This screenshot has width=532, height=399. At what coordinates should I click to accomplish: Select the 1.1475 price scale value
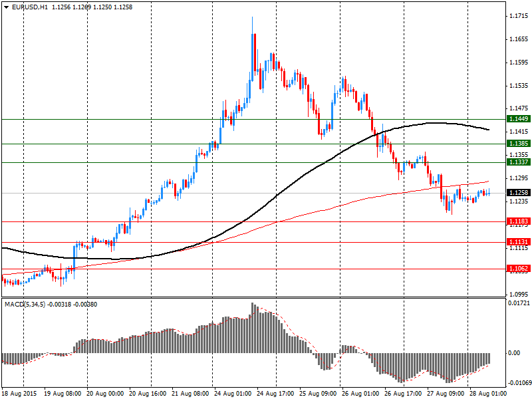[519, 108]
